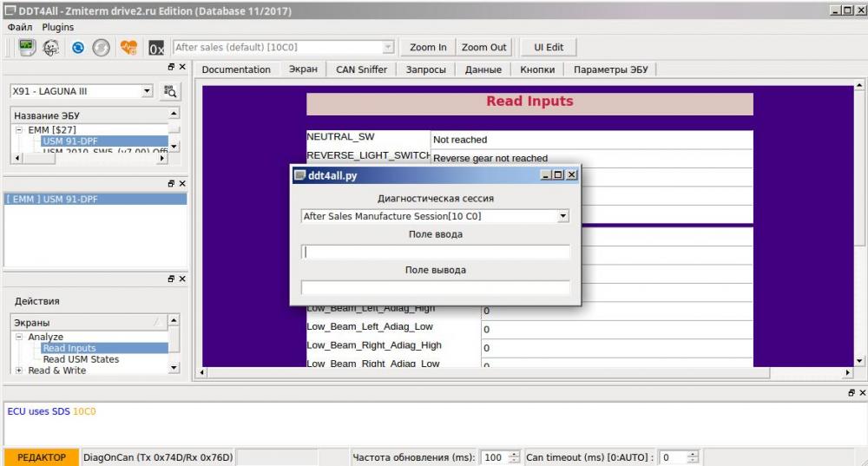Click the ECU scan search icon

click(170, 91)
